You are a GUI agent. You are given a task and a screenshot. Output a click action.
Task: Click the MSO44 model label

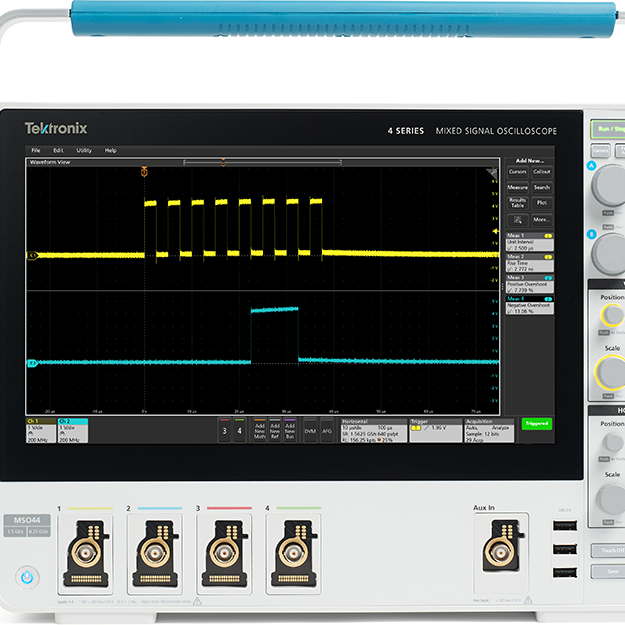(x=27, y=520)
